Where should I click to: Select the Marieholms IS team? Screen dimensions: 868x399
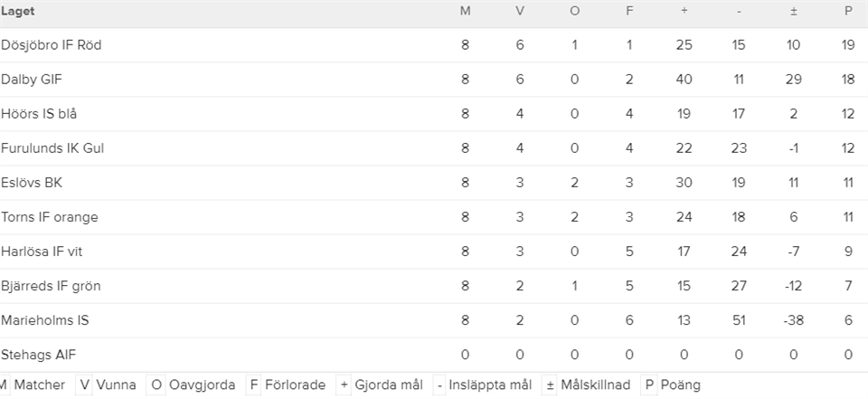point(45,320)
